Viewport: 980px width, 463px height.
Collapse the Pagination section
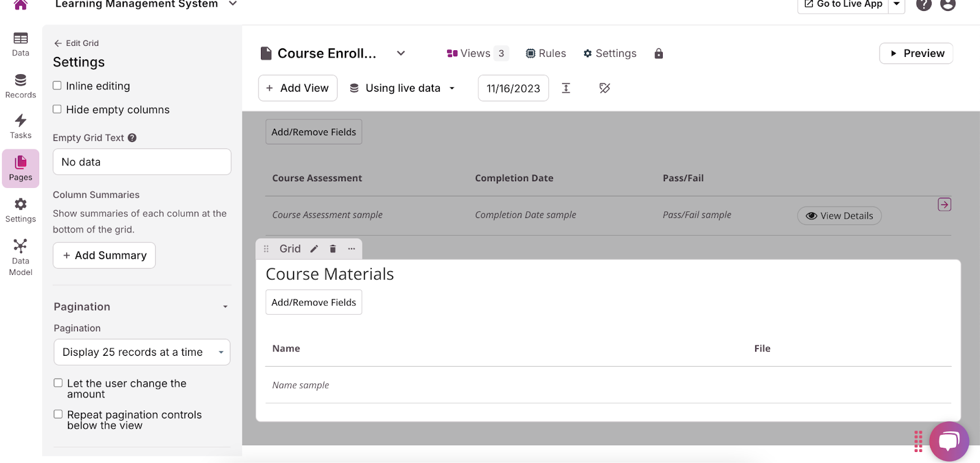[225, 307]
